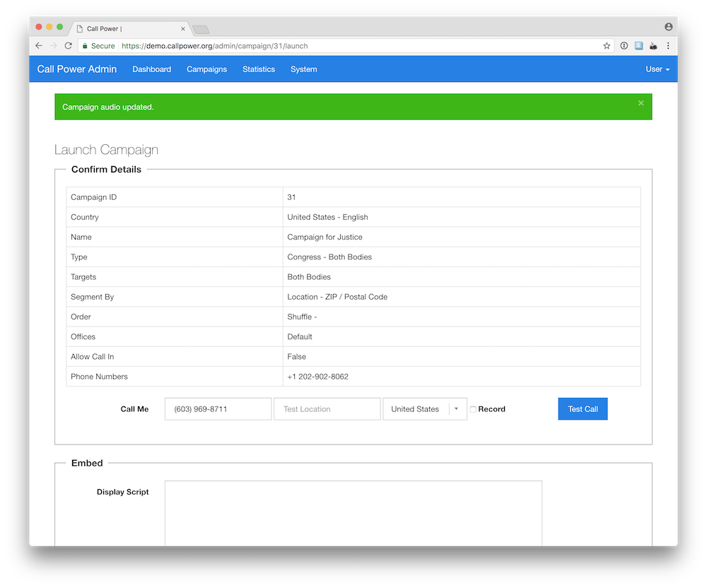
Task: Click the Test Location input field
Action: (327, 409)
